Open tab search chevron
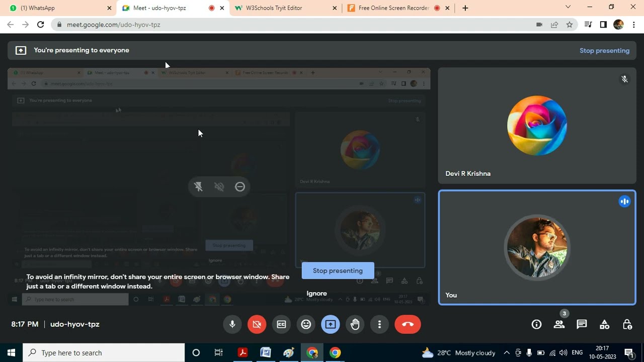Image resolution: width=644 pixels, height=362 pixels. [x=568, y=7]
